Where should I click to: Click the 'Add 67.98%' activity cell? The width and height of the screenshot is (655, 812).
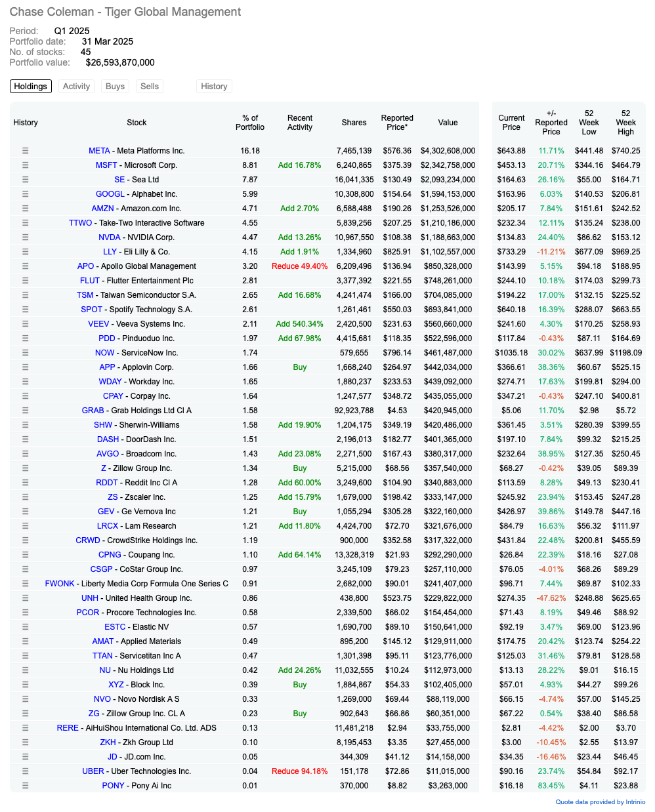pos(300,338)
